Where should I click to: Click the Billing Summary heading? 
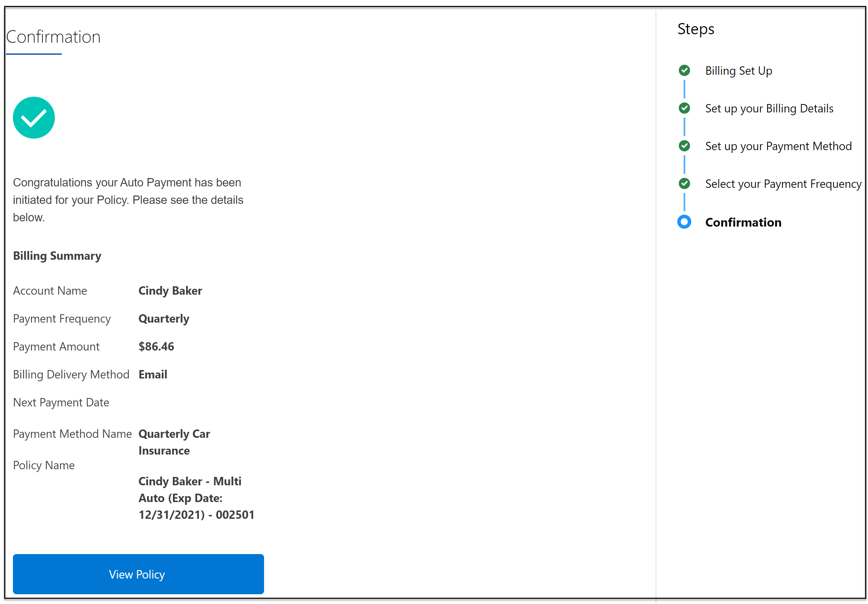coord(57,256)
